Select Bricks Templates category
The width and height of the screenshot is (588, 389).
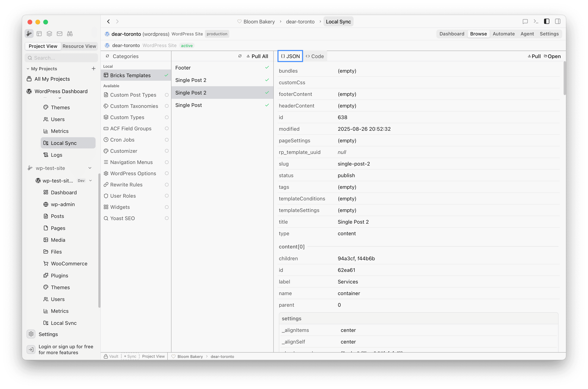136,75
